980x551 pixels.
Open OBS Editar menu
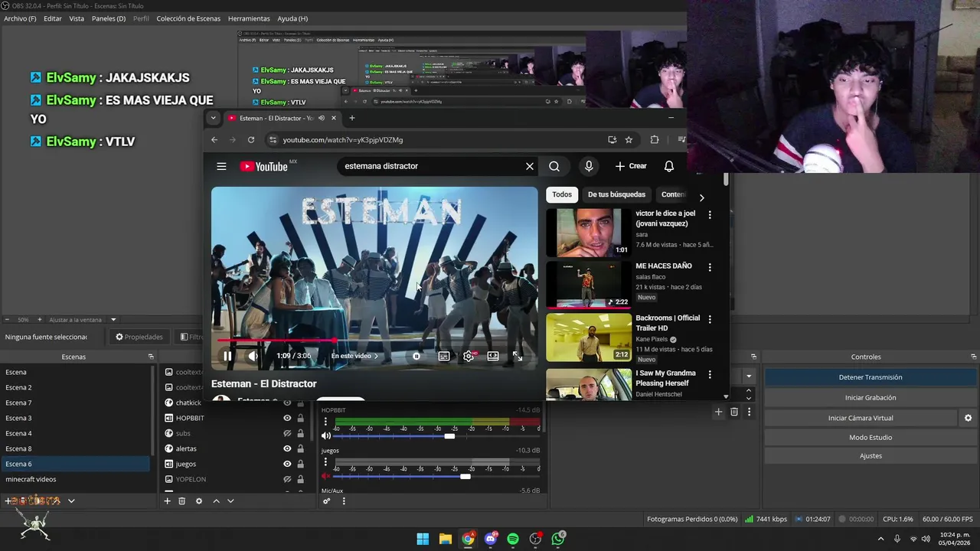pyautogui.click(x=53, y=18)
